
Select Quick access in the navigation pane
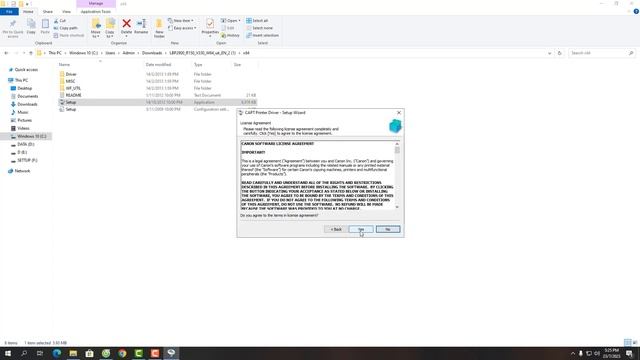click(26, 70)
